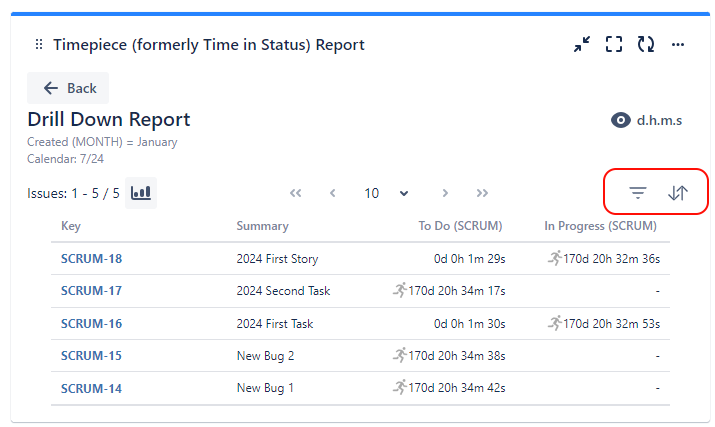Open the page size dropdown showing 10
This screenshot has height=427, width=715.
(386, 193)
